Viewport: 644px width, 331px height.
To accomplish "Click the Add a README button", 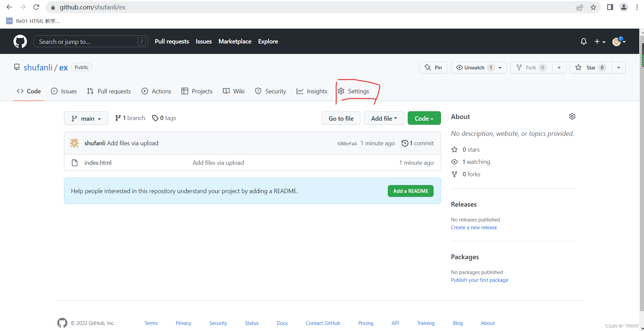I will [410, 191].
